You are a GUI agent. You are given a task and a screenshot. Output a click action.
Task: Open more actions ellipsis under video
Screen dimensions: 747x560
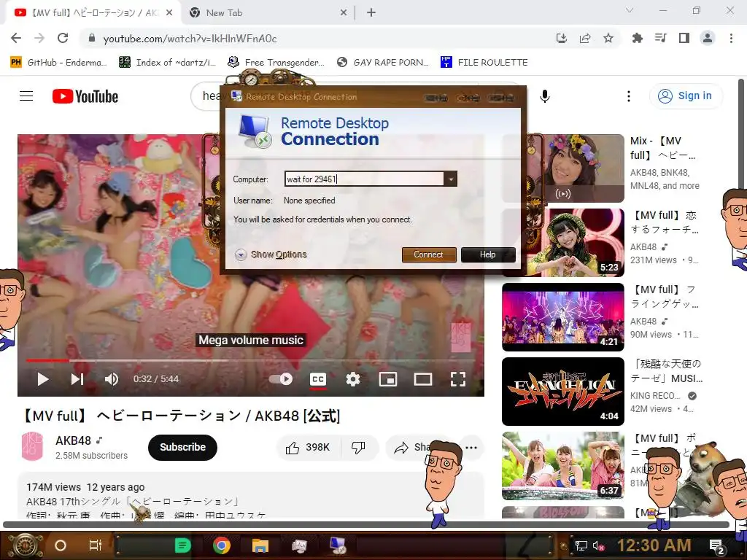point(471,447)
